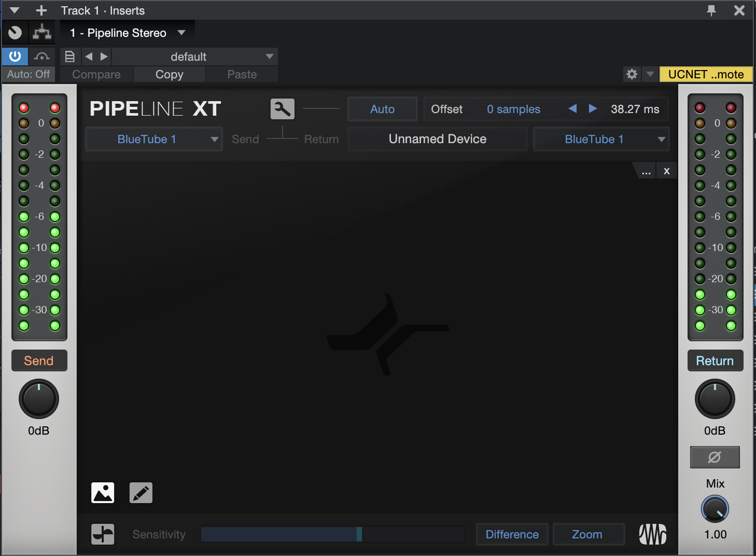Increase offset with right arrow
Viewport: 756px width, 556px height.
pyautogui.click(x=593, y=109)
